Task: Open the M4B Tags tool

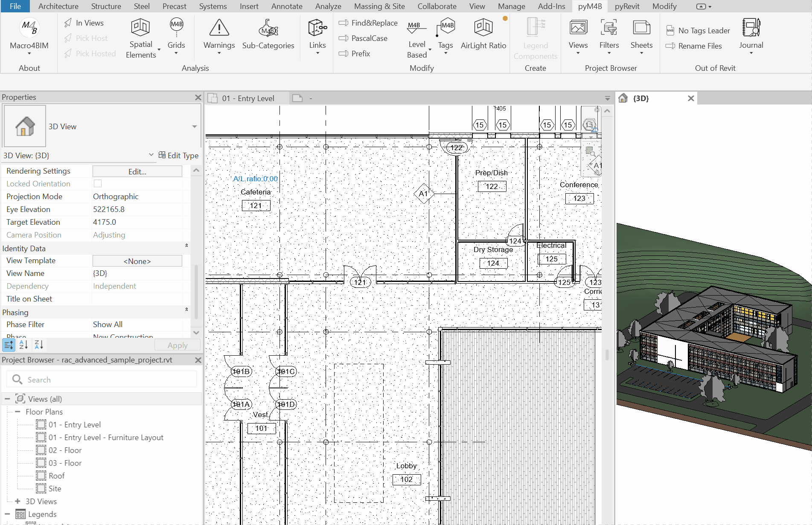Action: pyautogui.click(x=445, y=36)
